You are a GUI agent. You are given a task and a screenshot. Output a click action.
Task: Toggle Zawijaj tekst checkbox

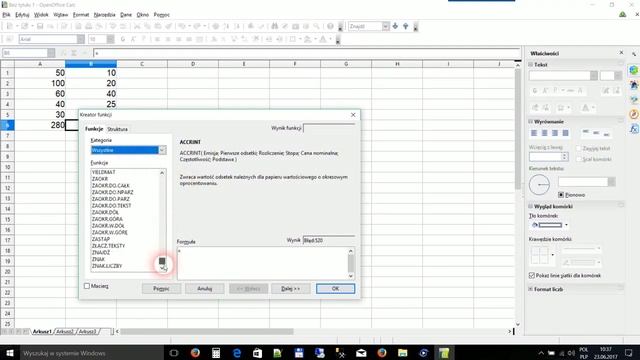point(579,149)
